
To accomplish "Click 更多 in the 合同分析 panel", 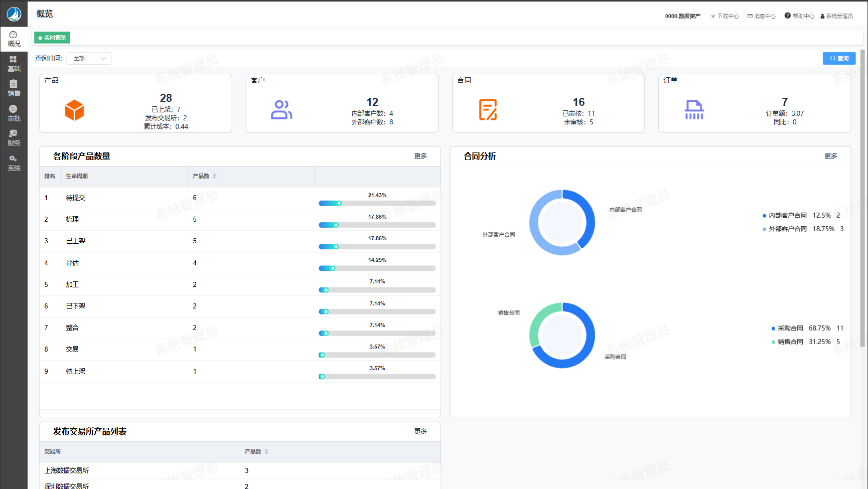I will point(831,156).
